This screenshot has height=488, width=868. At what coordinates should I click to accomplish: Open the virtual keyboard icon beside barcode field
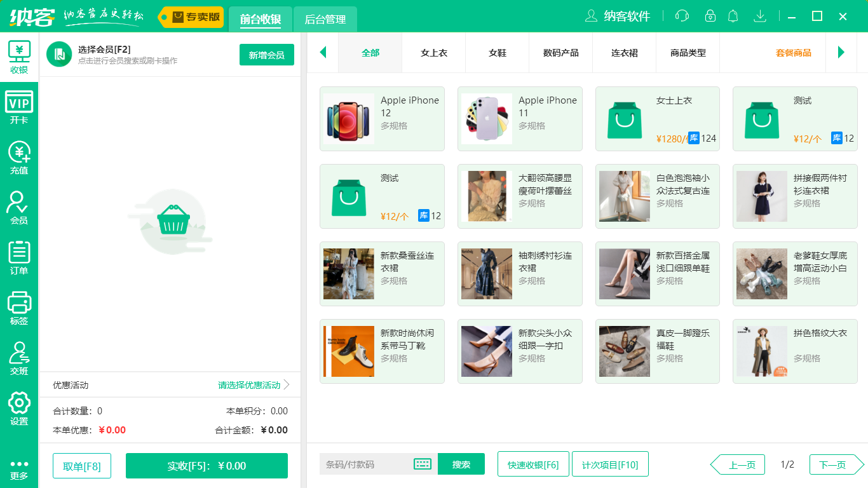422,464
